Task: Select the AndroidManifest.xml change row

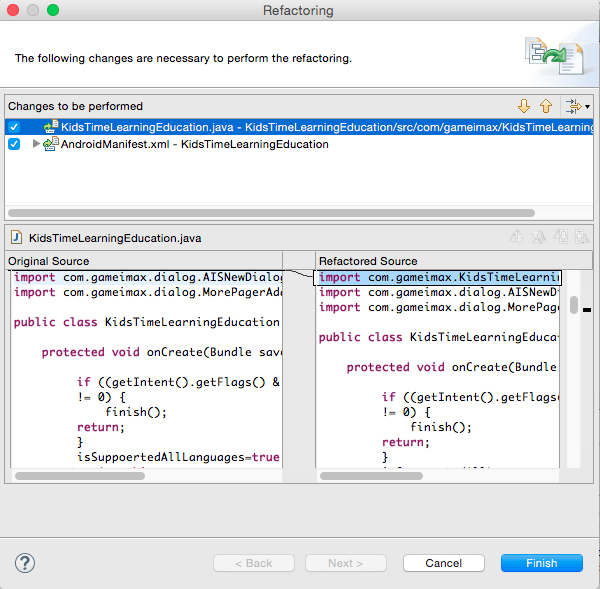Action: 299,144
